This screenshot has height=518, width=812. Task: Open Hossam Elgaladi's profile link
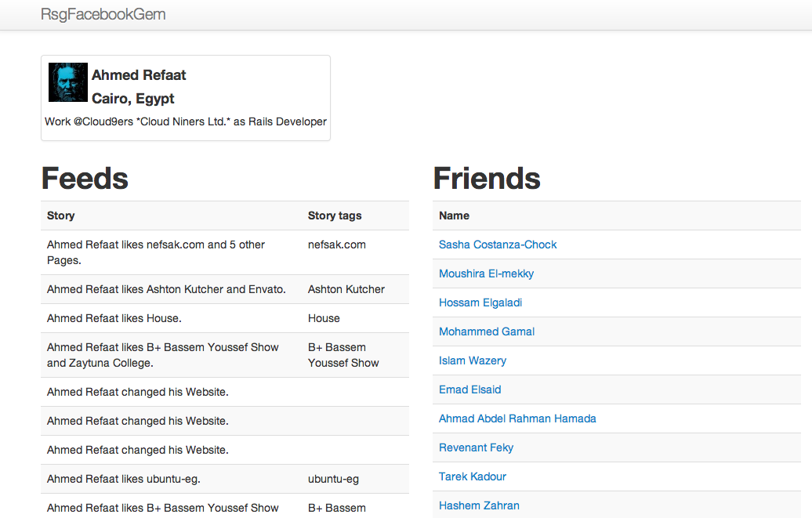[480, 302]
